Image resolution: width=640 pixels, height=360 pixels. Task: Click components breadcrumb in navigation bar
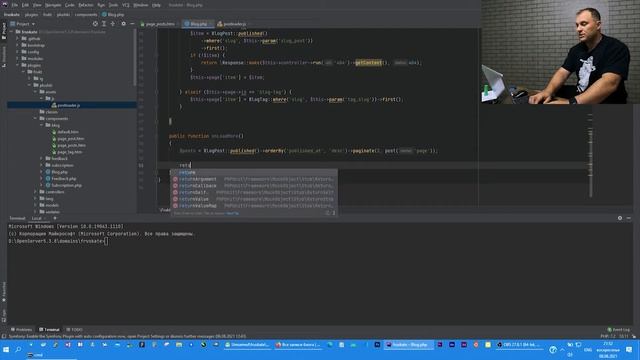[x=86, y=15]
